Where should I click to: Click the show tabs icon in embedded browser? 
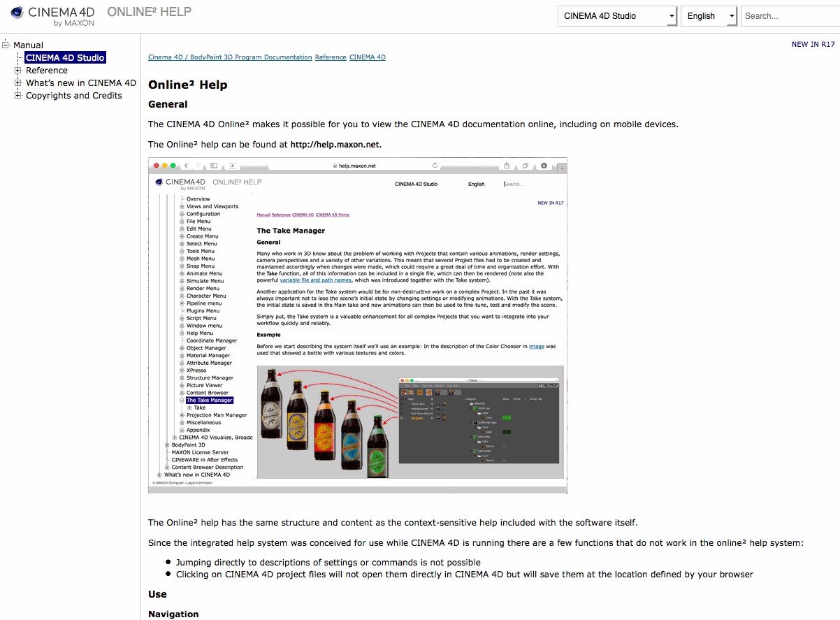click(x=526, y=166)
